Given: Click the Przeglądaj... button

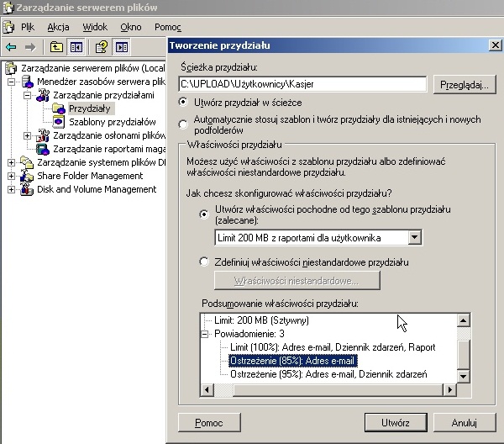Looking at the screenshot, I should point(465,85).
